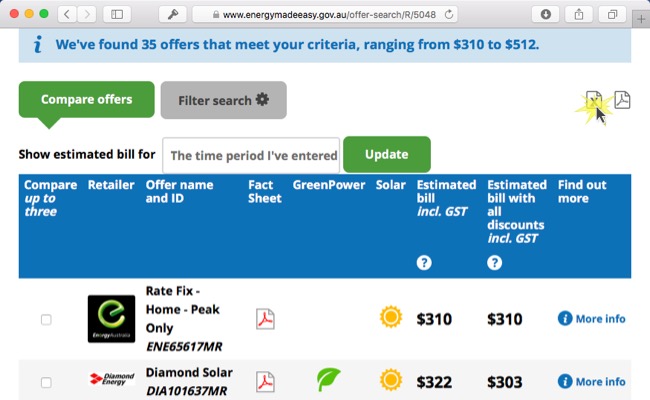650x400 pixels.
Task: Click the solar sun icon for Rate Fix offer
Action: pos(391,317)
